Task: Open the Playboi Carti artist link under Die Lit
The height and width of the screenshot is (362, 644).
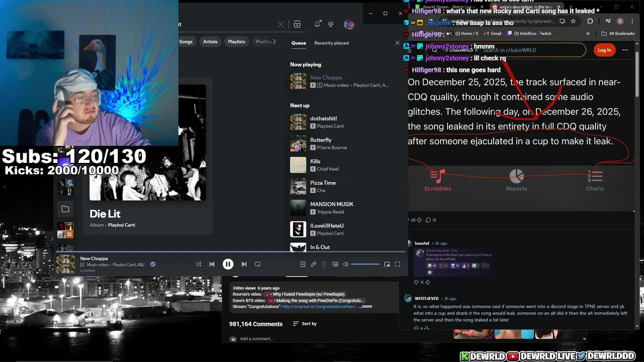Action: point(121,225)
